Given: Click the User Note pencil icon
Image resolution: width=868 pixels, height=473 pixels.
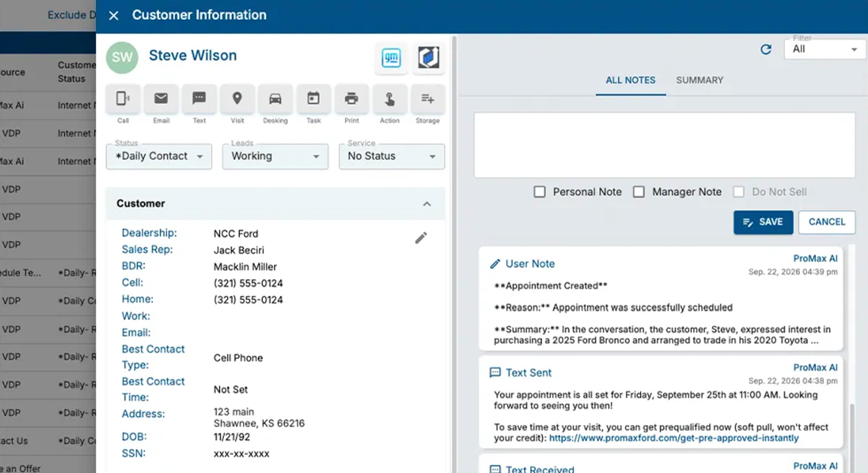Looking at the screenshot, I should pyautogui.click(x=495, y=264).
